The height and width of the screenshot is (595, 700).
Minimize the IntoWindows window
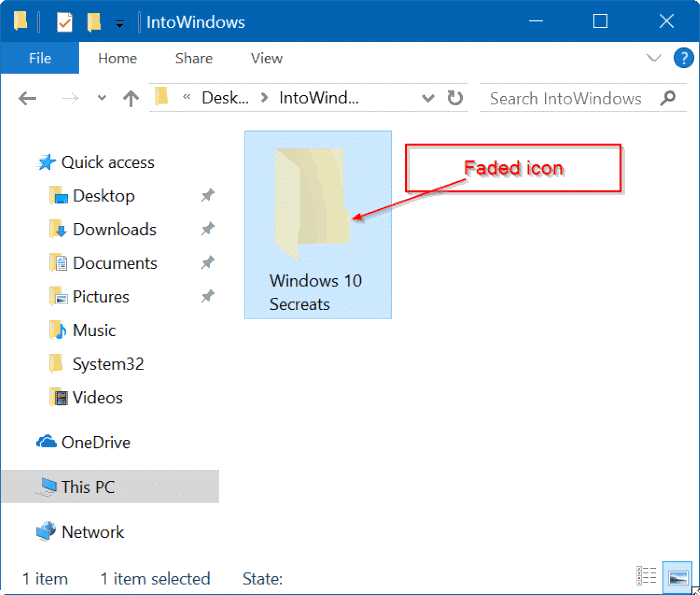535,21
